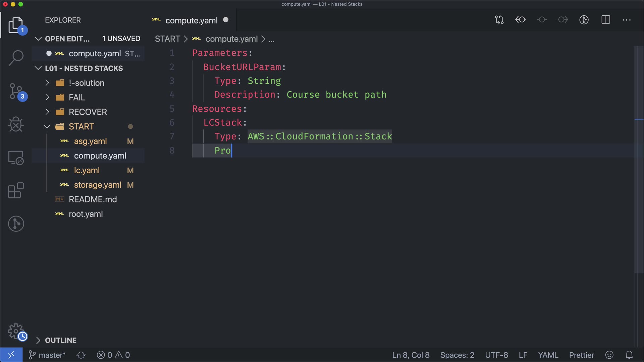Click the sync changes icon in status bar
644x362 pixels.
(x=81, y=355)
